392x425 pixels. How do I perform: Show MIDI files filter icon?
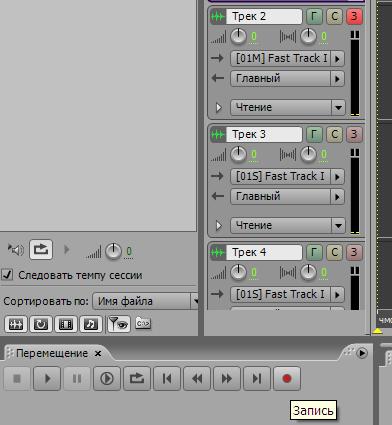(91, 324)
